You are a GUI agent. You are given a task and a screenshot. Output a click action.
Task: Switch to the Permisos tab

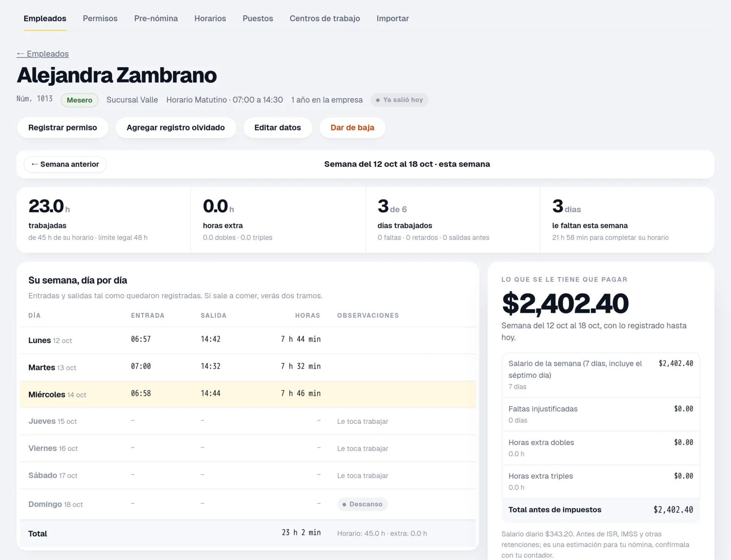100,19
